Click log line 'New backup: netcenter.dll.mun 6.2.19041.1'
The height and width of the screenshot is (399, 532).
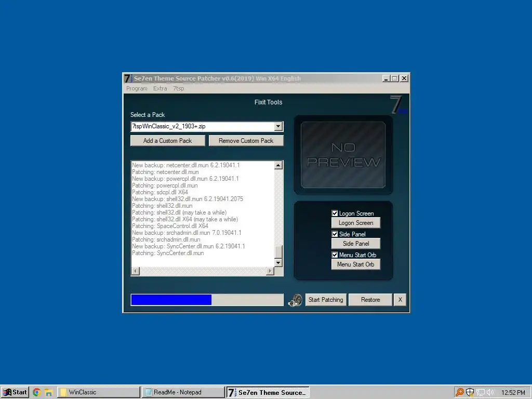point(186,165)
